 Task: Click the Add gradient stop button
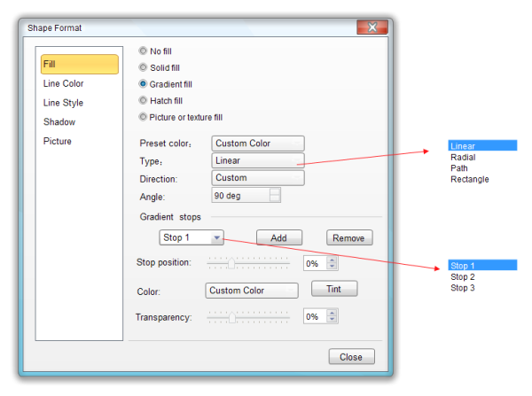coord(279,237)
